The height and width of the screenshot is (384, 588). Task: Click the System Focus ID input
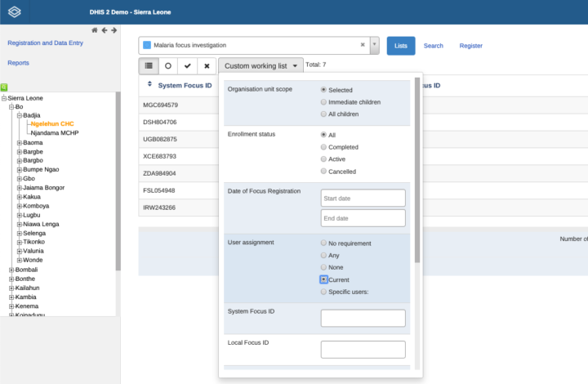tap(363, 318)
